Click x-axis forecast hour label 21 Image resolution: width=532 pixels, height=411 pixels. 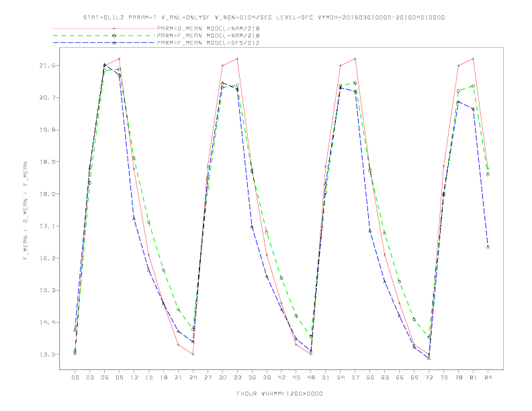click(179, 377)
